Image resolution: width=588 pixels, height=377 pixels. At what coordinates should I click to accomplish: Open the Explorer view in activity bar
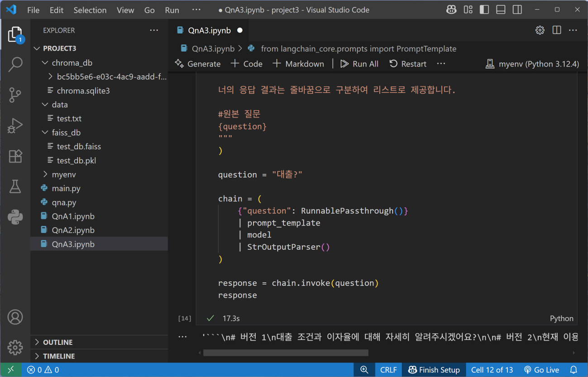pos(15,35)
